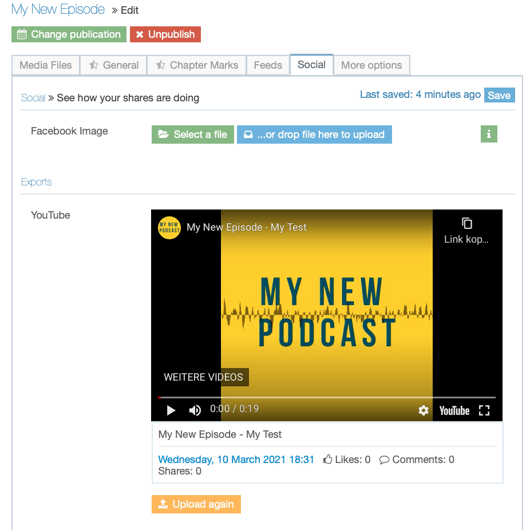The width and height of the screenshot is (530, 530).
Task: Open the Chapter Marks tab
Action: pos(197,65)
